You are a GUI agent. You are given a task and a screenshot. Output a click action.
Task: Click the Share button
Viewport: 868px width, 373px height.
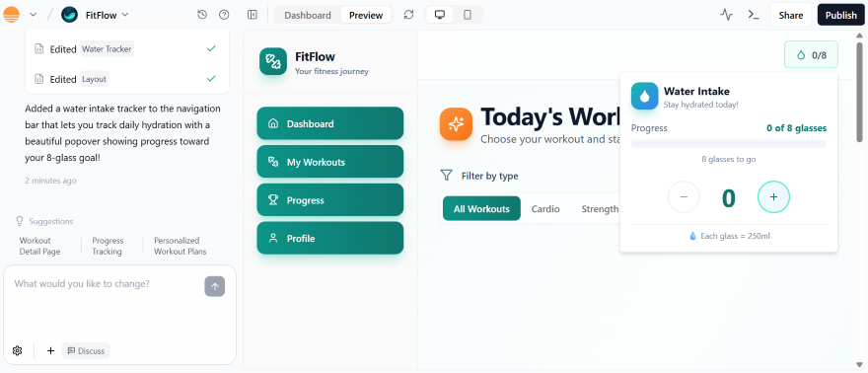(790, 15)
